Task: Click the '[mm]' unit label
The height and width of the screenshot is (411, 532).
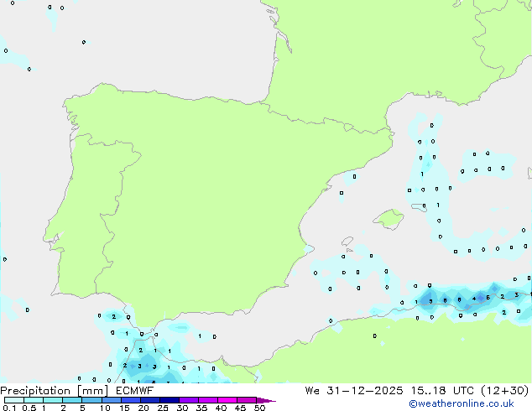Action: [x=92, y=391]
